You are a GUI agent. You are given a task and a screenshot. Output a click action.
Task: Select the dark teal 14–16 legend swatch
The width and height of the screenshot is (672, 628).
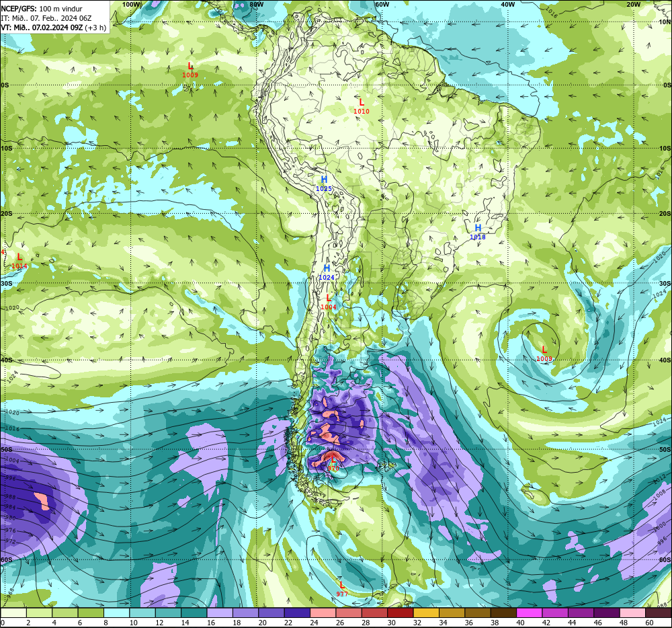pyautogui.click(x=194, y=613)
